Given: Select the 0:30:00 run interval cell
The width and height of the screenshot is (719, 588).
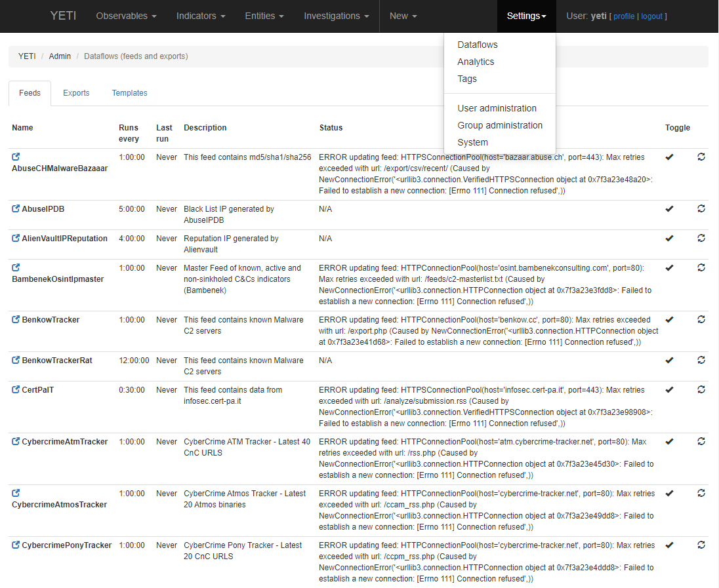Looking at the screenshot, I should 132,389.
